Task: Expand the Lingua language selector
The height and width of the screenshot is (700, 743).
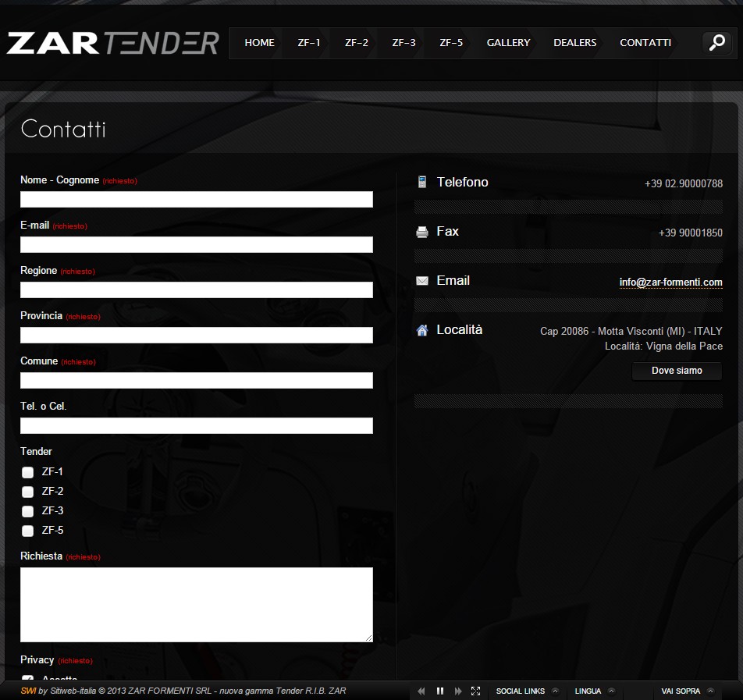Action: (x=595, y=691)
